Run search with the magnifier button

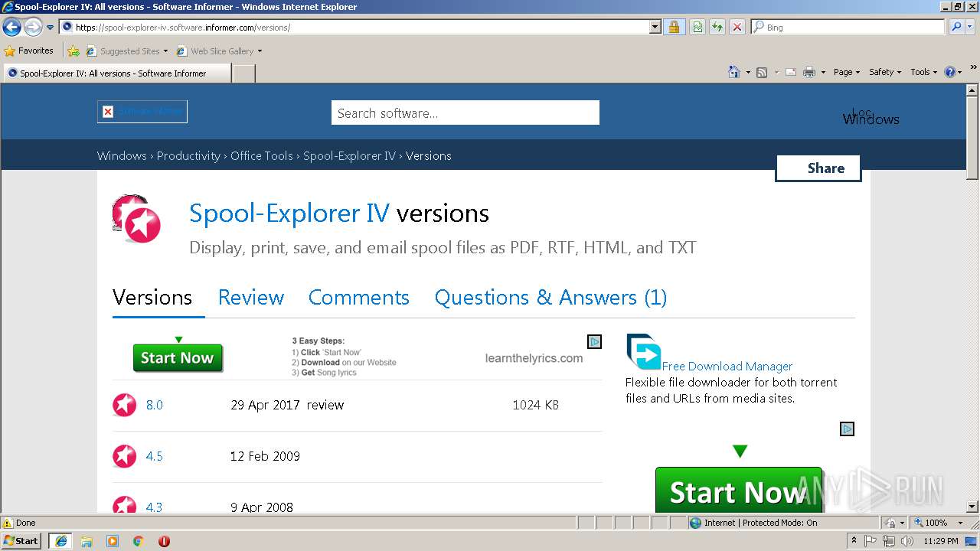955,28
